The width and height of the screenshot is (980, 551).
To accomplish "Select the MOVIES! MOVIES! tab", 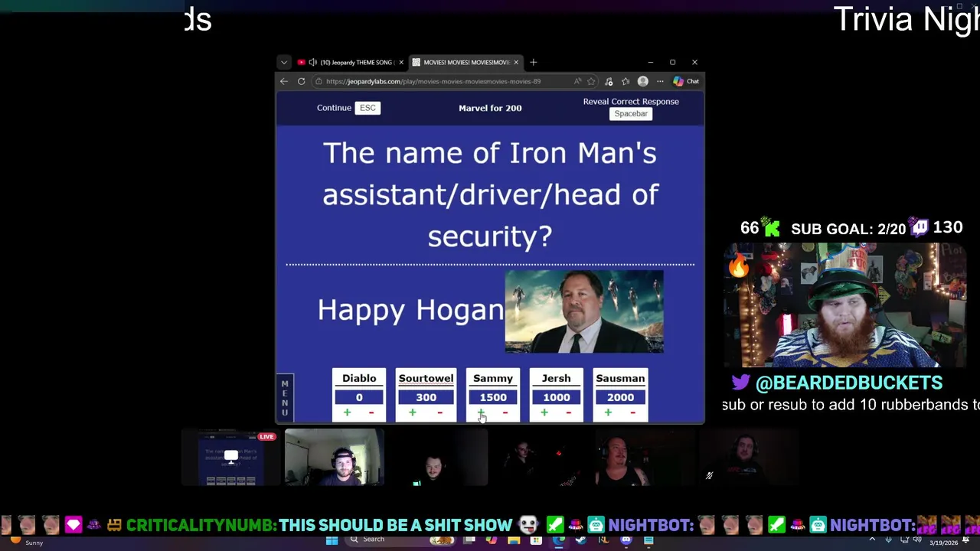I will tap(466, 62).
